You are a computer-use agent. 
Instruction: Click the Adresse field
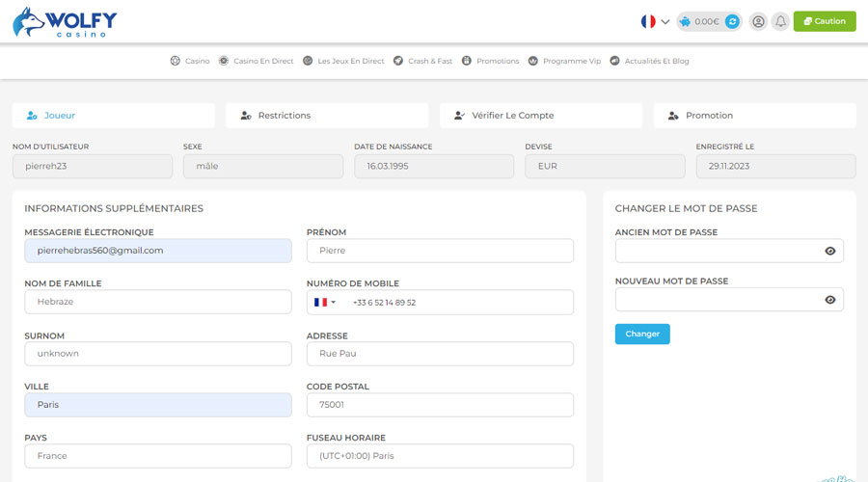click(x=440, y=354)
